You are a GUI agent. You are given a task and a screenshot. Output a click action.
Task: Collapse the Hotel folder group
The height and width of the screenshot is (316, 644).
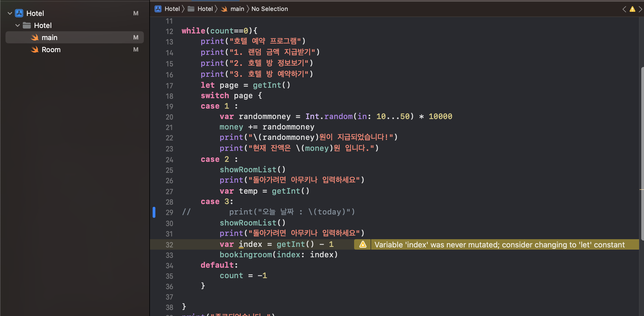18,26
